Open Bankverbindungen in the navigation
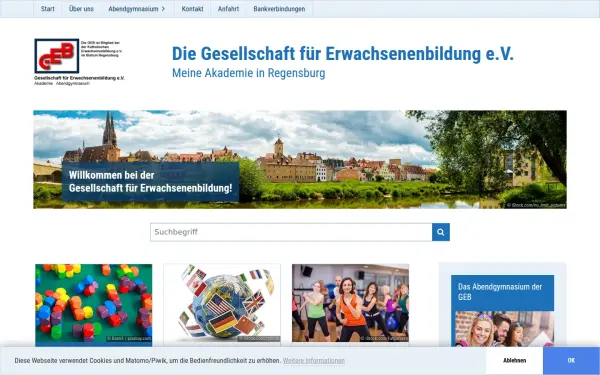Viewport: 600px width, 375px height. click(279, 9)
